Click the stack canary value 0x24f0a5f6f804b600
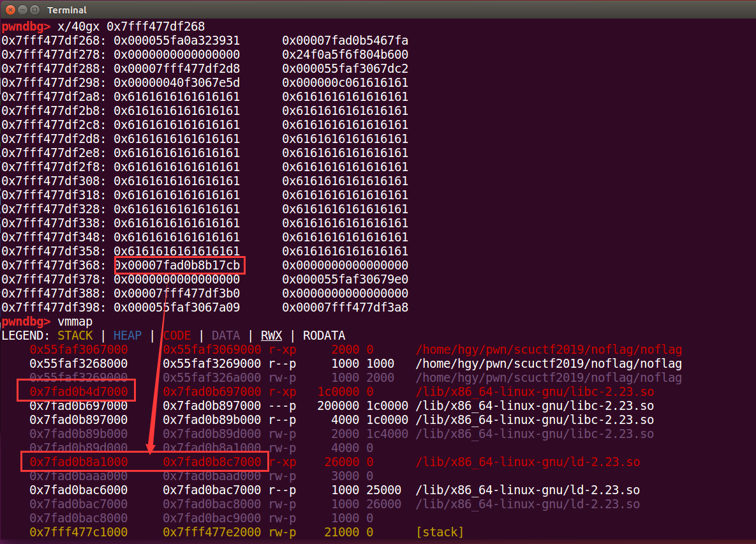This screenshot has width=756, height=544. coord(345,54)
